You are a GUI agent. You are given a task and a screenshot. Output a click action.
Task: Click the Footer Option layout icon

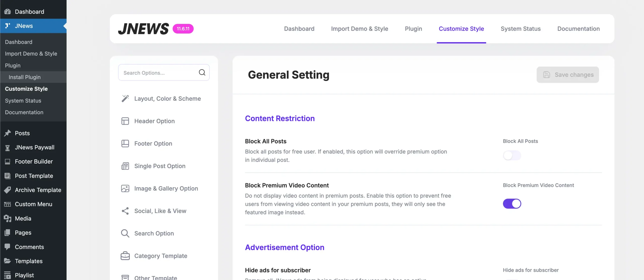pos(125,143)
